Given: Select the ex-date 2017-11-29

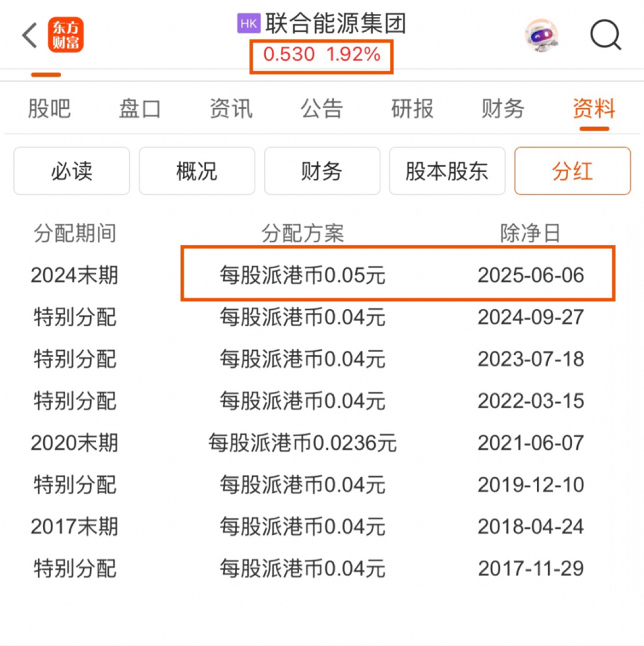Looking at the screenshot, I should click(530, 568).
